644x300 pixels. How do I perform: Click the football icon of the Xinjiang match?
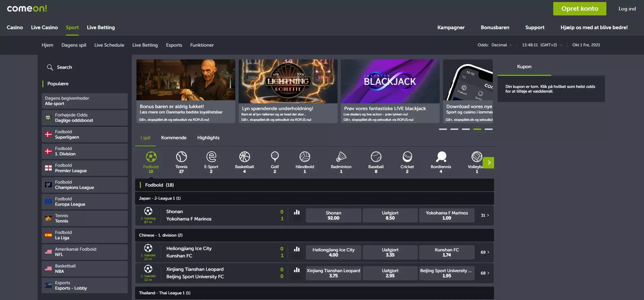coord(148,269)
